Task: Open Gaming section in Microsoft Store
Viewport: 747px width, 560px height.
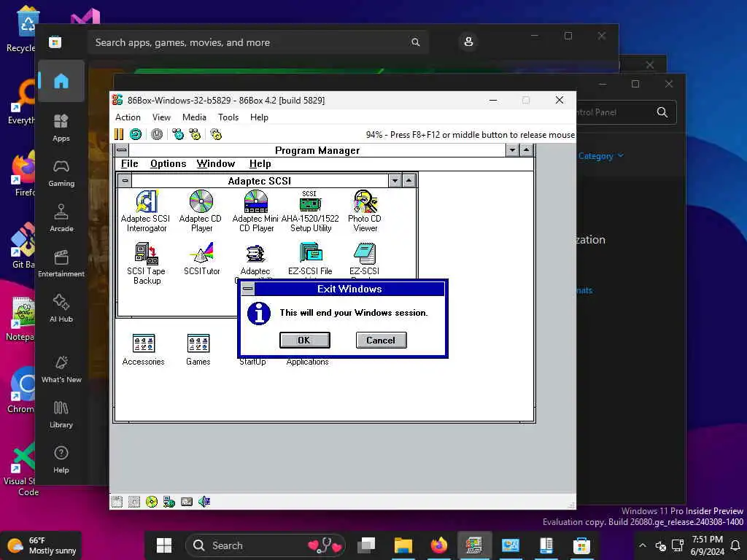Action: click(x=61, y=173)
